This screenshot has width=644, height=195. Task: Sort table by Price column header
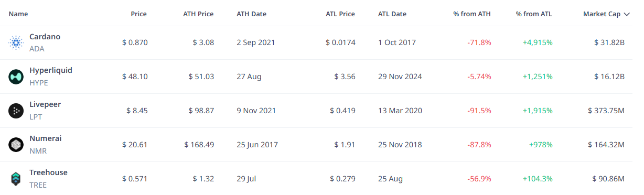click(x=138, y=14)
